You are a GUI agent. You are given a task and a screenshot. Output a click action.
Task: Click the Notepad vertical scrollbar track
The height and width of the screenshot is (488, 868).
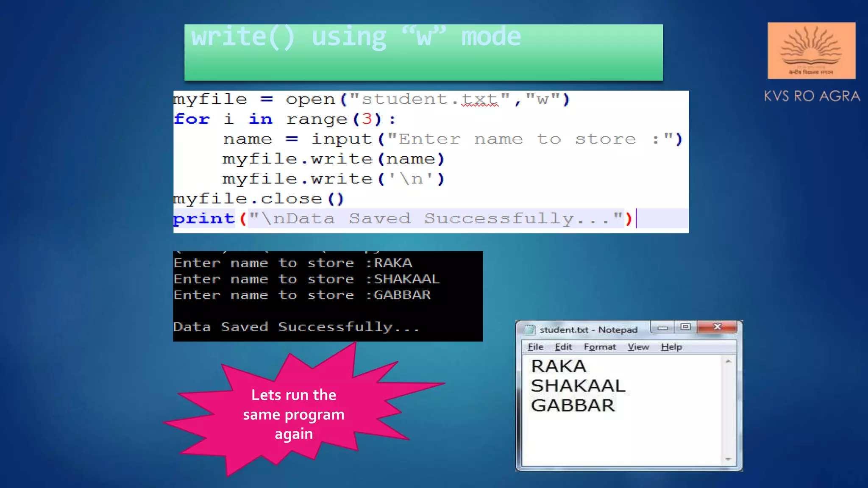point(728,410)
